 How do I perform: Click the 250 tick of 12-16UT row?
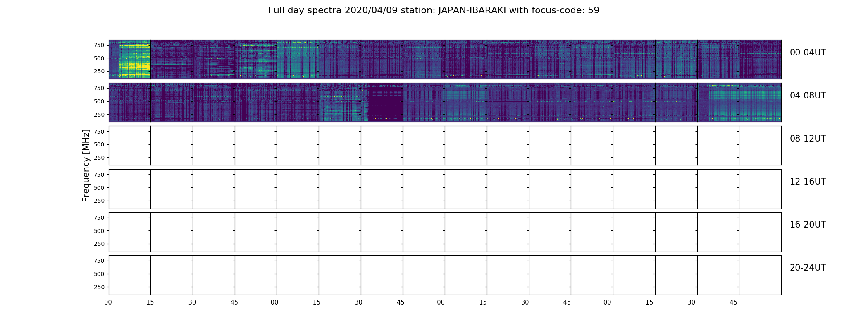point(99,201)
